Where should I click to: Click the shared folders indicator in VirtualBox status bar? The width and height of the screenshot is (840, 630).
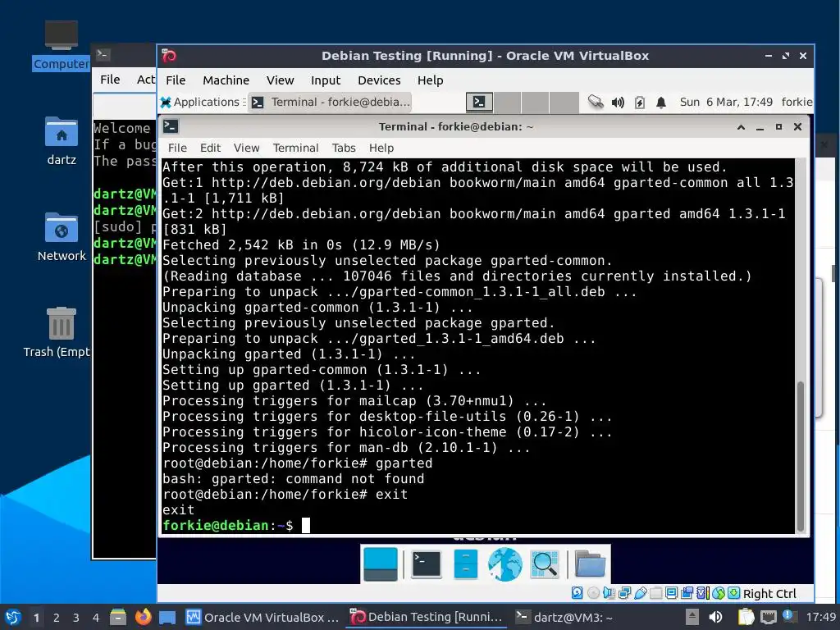point(655,593)
